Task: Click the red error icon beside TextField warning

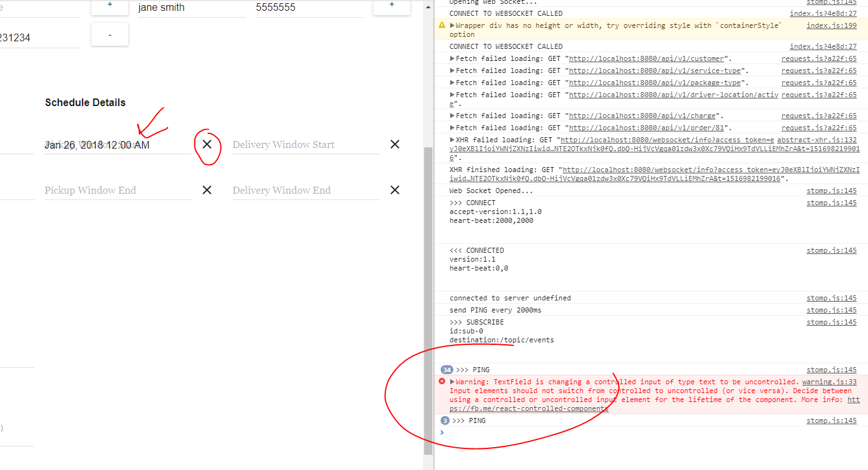Action: (x=442, y=382)
